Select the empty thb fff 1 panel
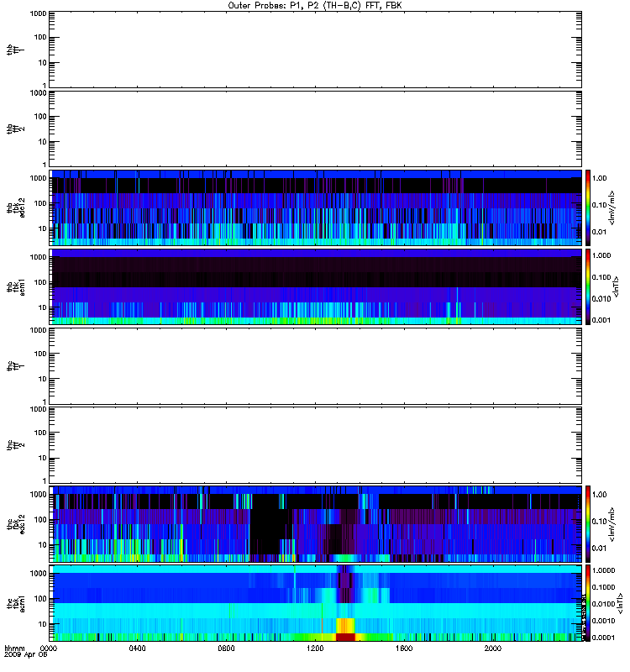 [x=316, y=50]
